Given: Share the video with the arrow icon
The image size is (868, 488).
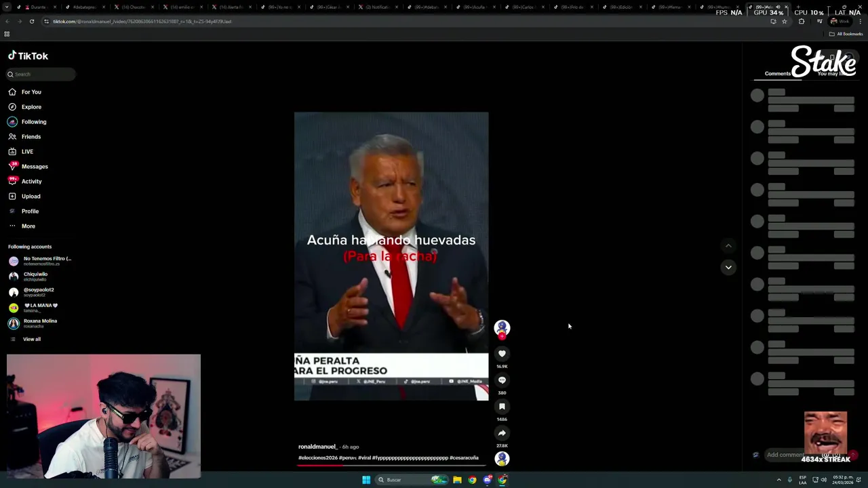Looking at the screenshot, I should pyautogui.click(x=502, y=433).
